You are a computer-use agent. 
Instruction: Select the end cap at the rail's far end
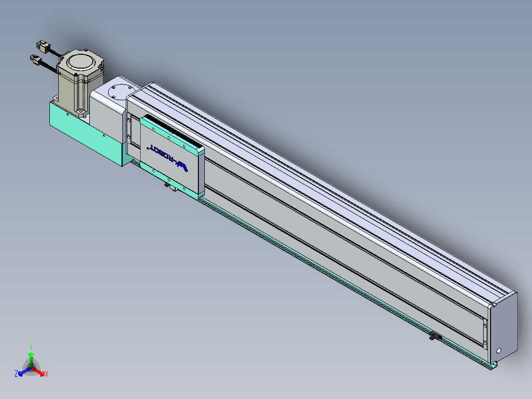pyautogui.click(x=503, y=328)
